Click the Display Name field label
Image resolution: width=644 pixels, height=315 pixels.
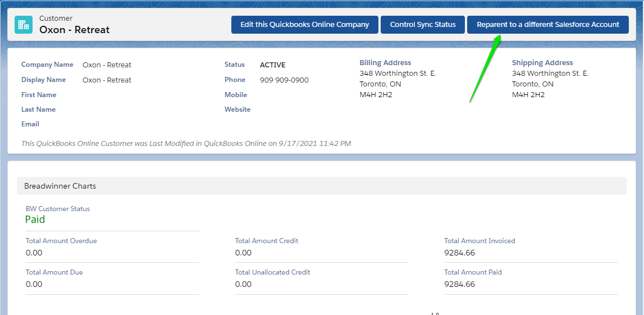44,80
